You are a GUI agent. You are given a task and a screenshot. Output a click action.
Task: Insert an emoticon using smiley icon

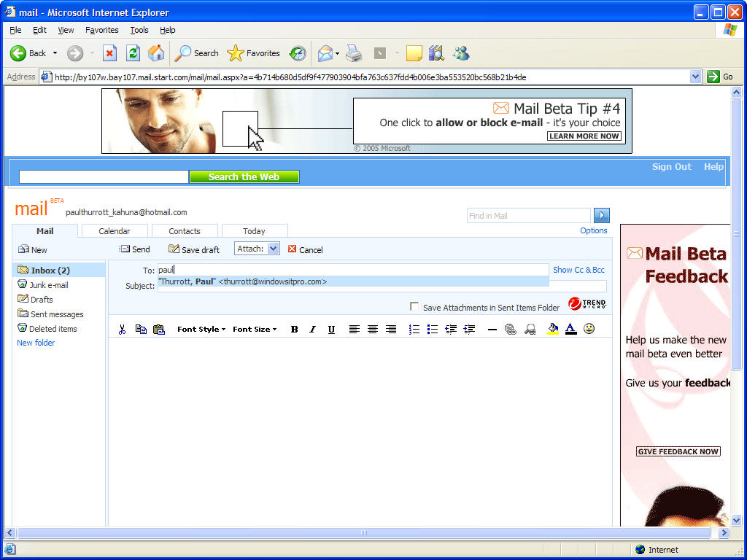[589, 329]
